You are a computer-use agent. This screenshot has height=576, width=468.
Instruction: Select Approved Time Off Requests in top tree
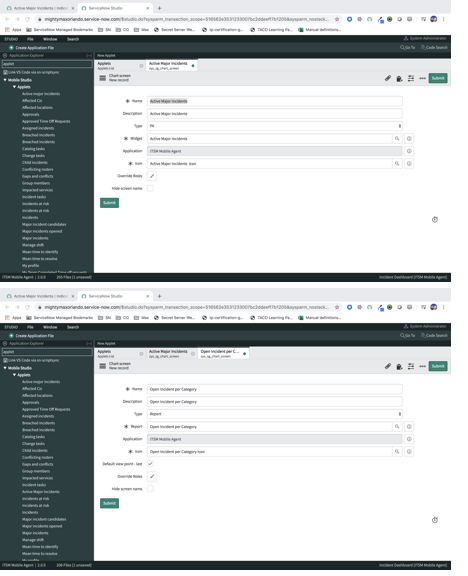click(46, 121)
